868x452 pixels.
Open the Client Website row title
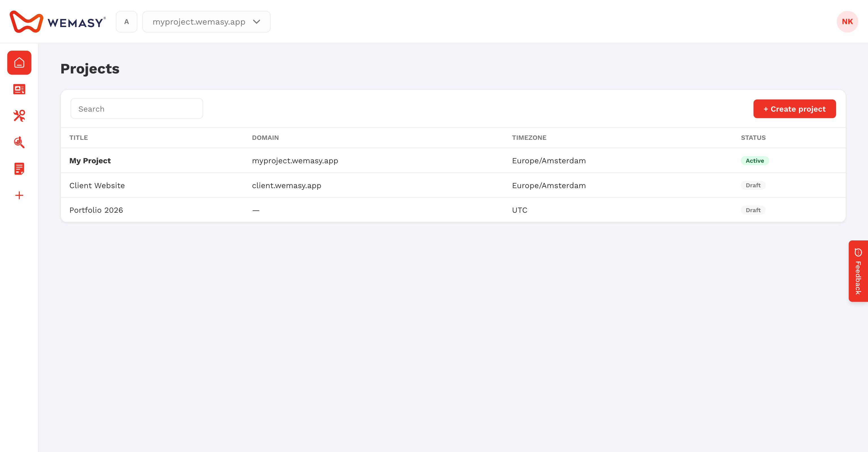point(97,186)
